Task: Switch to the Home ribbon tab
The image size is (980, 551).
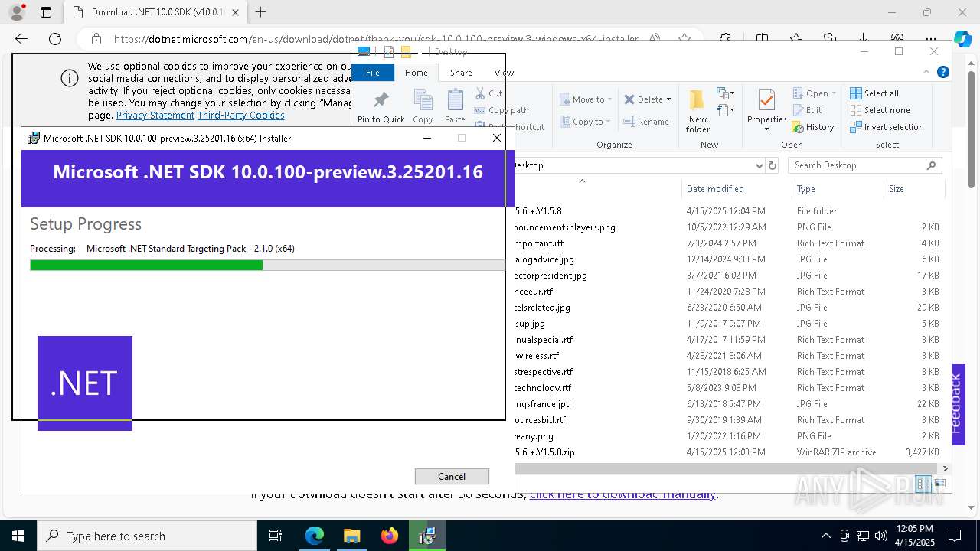Action: [416, 73]
